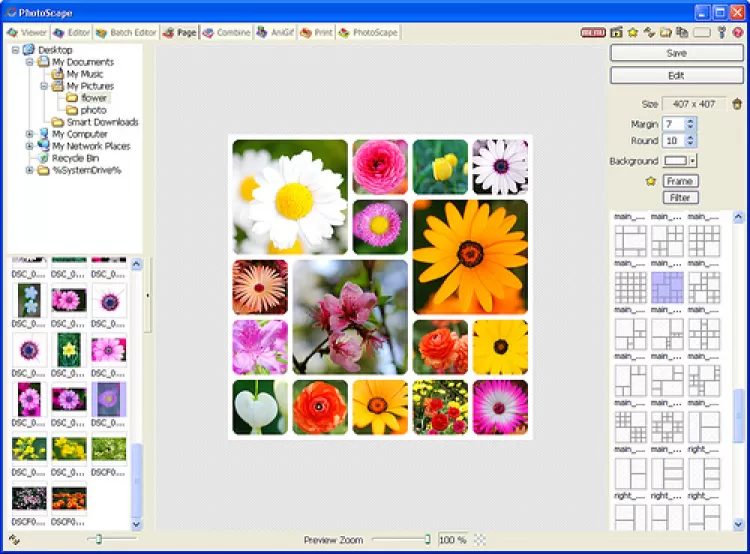750x554 pixels.
Task: Click the red help icon at top right
Action: tap(737, 33)
